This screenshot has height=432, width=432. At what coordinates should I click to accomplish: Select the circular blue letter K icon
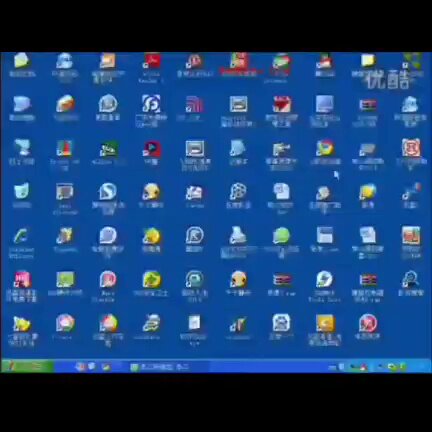coord(195,235)
